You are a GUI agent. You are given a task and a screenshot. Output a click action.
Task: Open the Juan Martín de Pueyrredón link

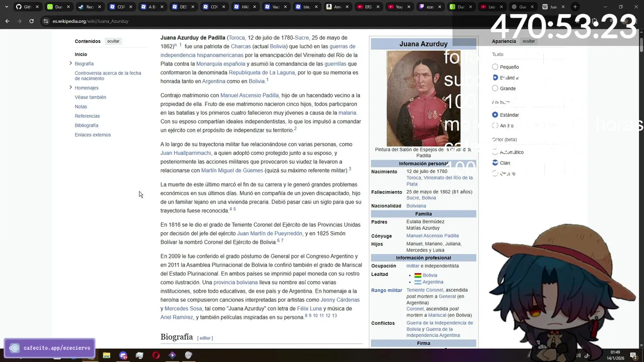270,233
